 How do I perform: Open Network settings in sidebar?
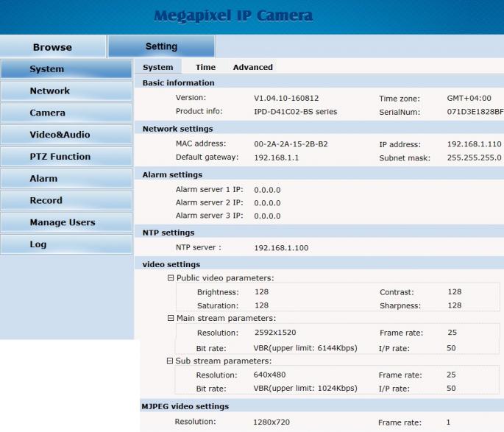click(66, 91)
